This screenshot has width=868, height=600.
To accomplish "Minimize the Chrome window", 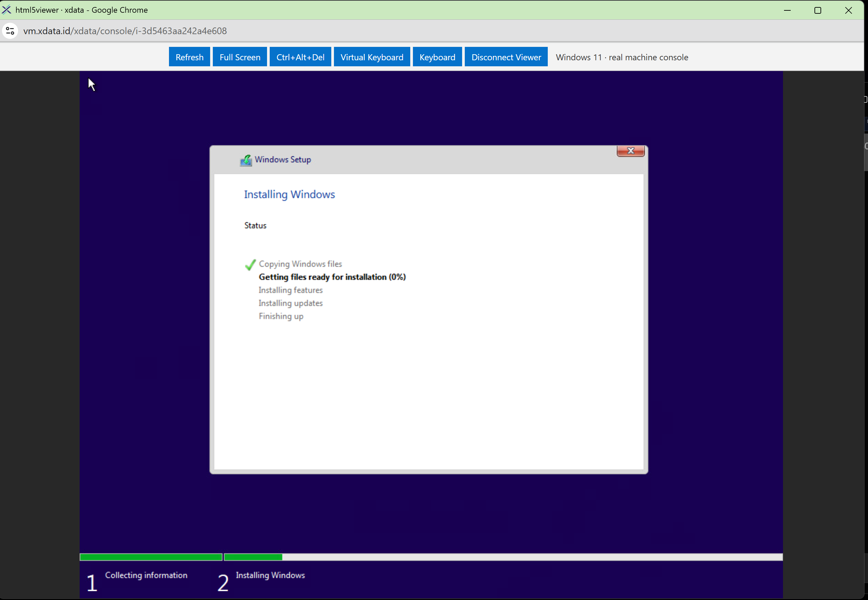I will (x=787, y=10).
